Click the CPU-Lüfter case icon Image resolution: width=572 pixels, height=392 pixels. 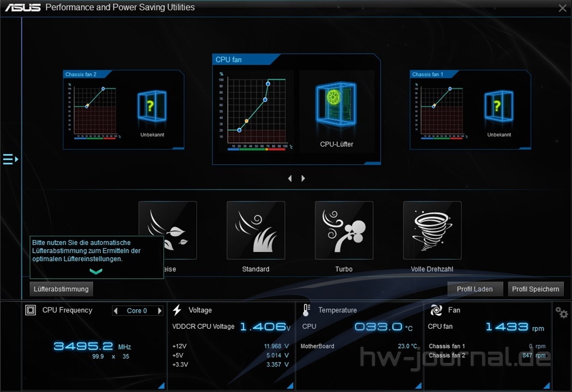click(x=336, y=105)
